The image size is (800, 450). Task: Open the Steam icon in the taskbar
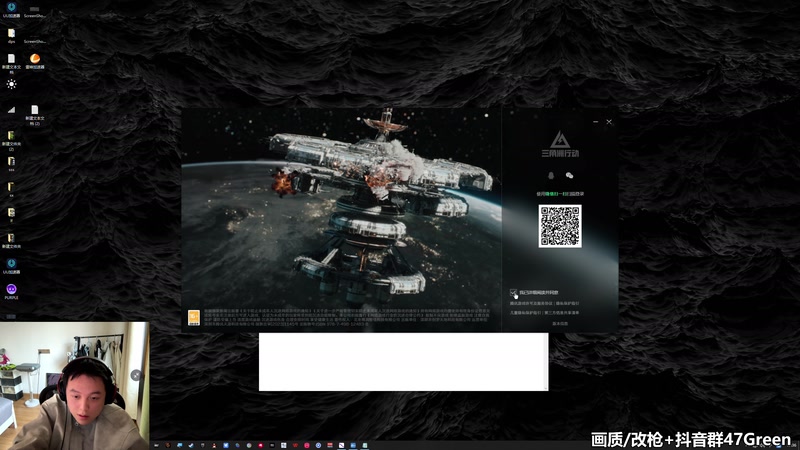pyautogui.click(x=191, y=445)
